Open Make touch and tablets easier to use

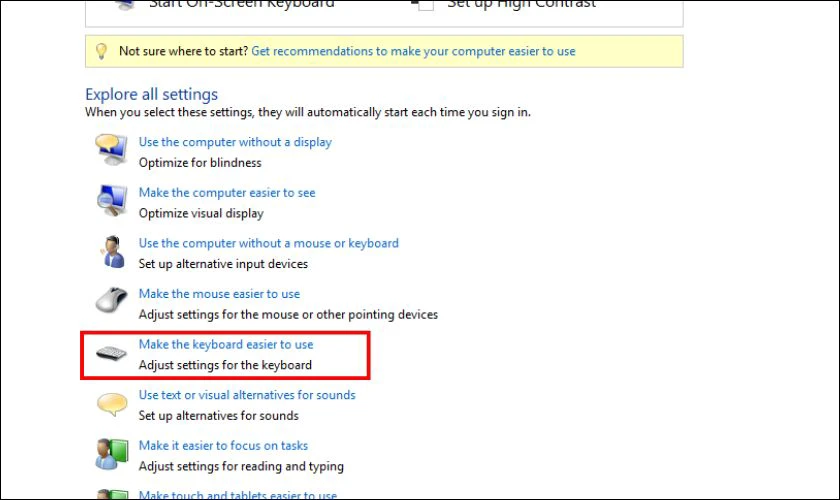click(238, 495)
